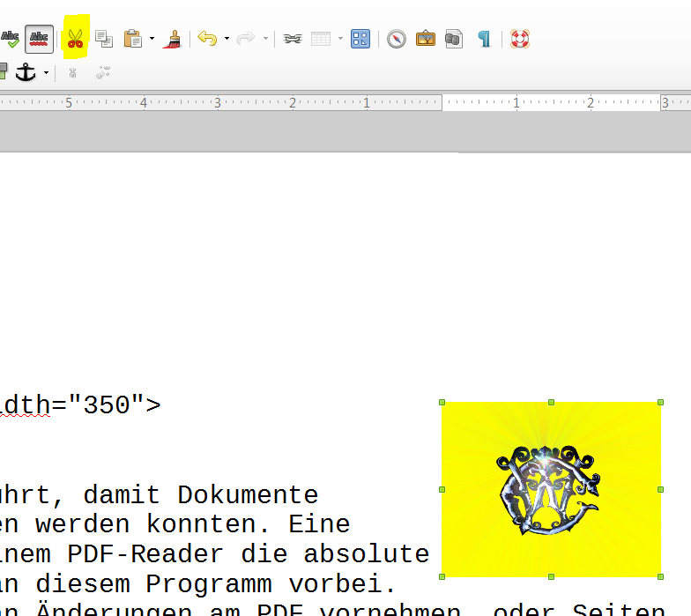Insert a hyperlink using chain icon
The image size is (691, 616).
click(293, 39)
